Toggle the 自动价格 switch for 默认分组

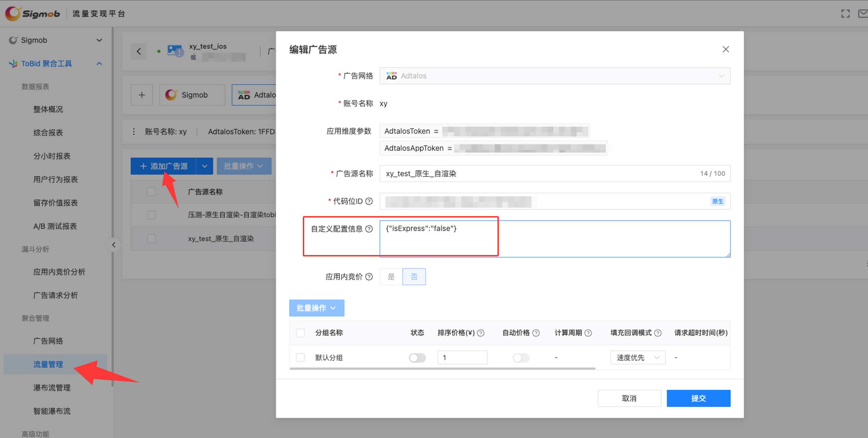point(521,358)
